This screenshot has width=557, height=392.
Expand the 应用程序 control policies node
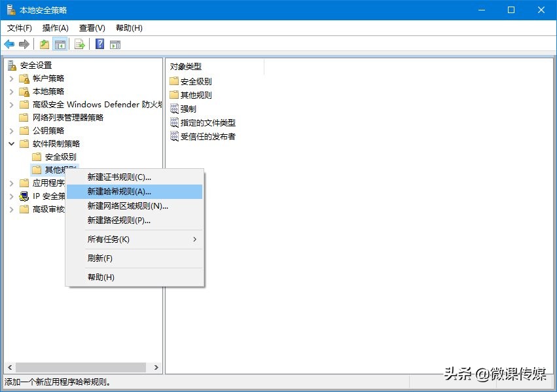point(11,183)
